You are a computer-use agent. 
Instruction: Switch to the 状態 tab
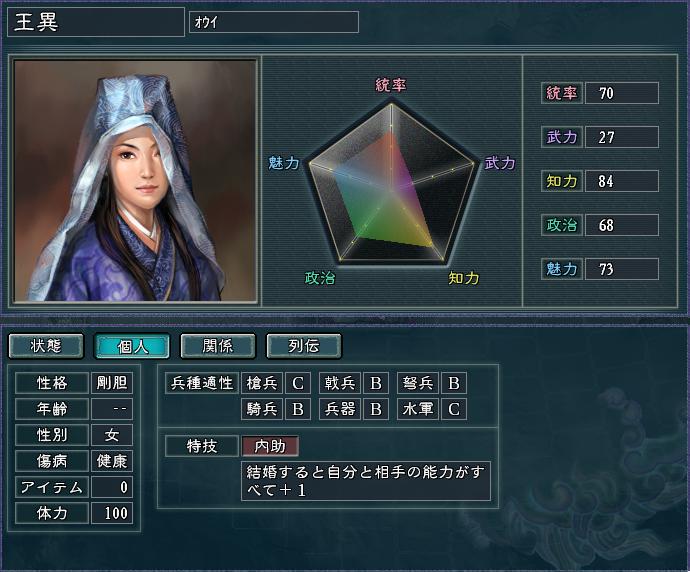(x=46, y=346)
